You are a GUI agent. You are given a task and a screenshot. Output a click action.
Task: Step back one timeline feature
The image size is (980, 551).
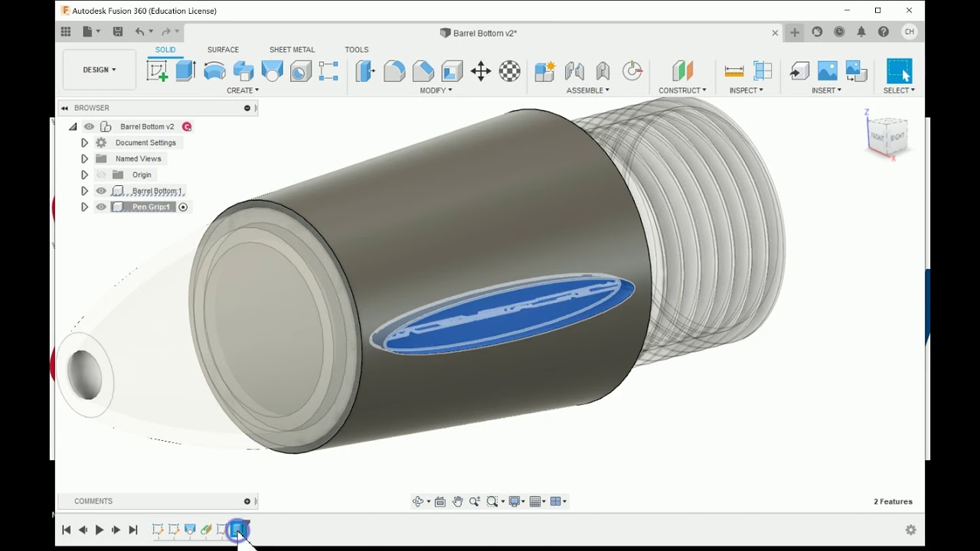83,530
